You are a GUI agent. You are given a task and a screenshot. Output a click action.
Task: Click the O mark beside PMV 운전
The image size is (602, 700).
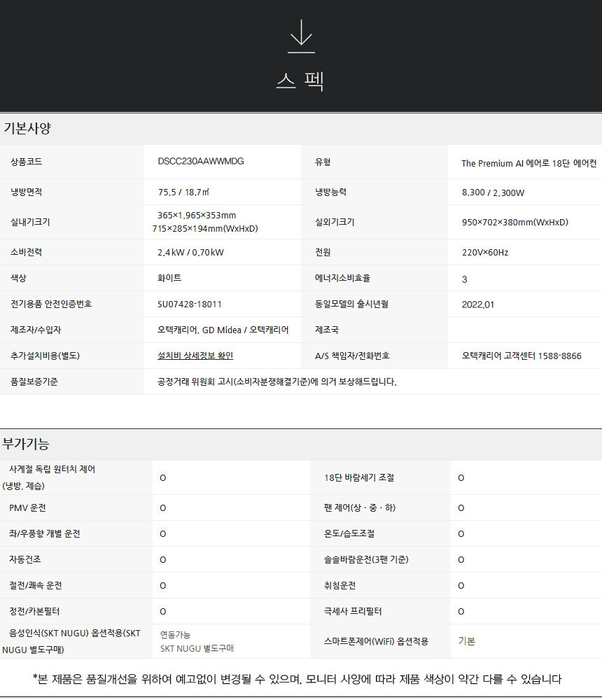(162, 507)
